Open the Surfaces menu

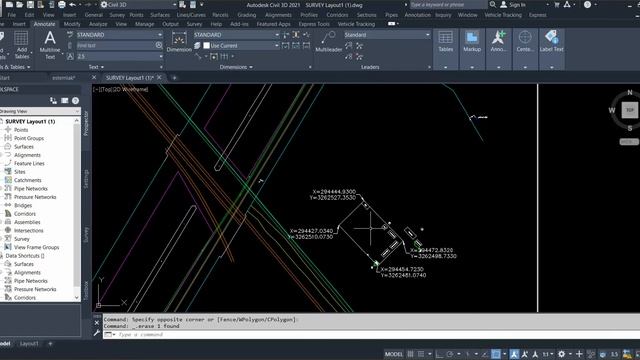(160, 15)
